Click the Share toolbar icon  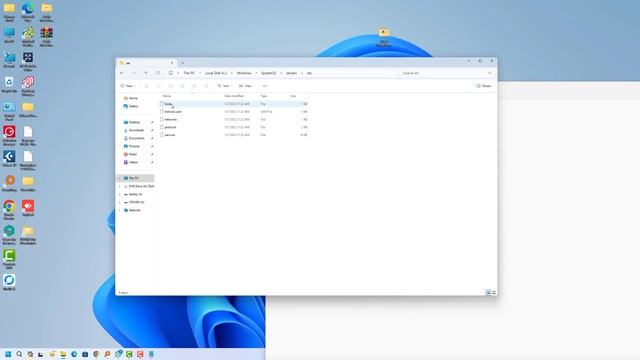(x=194, y=86)
